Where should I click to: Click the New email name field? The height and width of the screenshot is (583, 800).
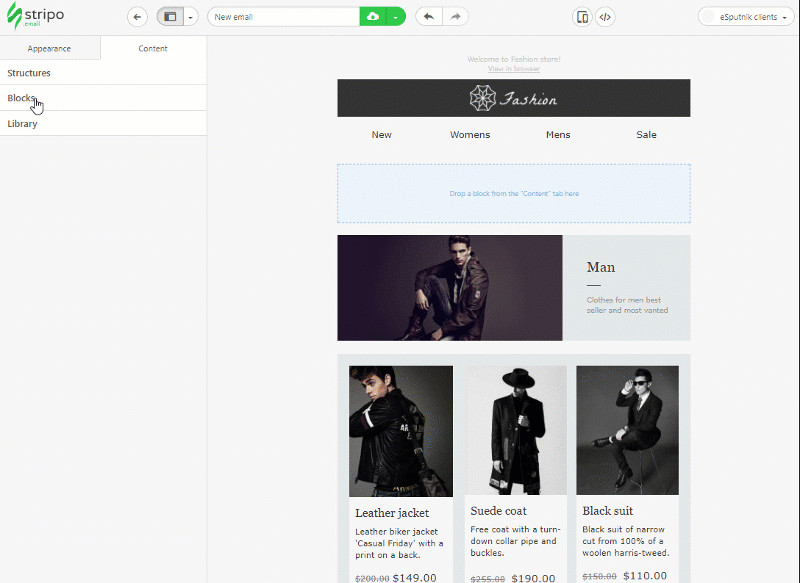point(284,17)
